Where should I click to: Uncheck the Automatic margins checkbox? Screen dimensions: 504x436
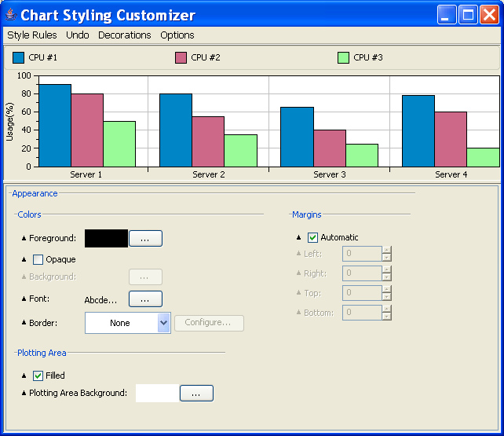[x=312, y=237]
